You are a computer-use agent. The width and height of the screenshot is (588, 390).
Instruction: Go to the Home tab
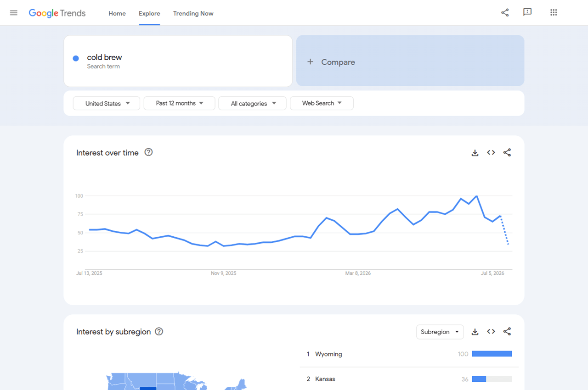(117, 13)
